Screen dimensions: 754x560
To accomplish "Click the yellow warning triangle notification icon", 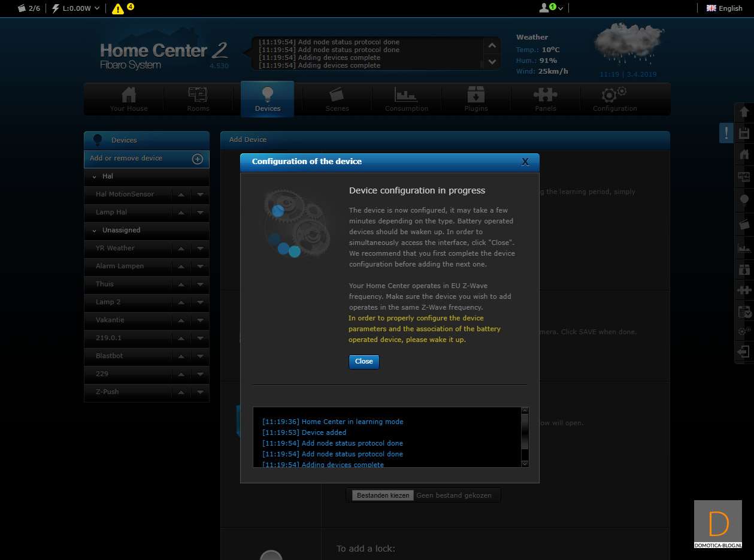I will point(119,8).
